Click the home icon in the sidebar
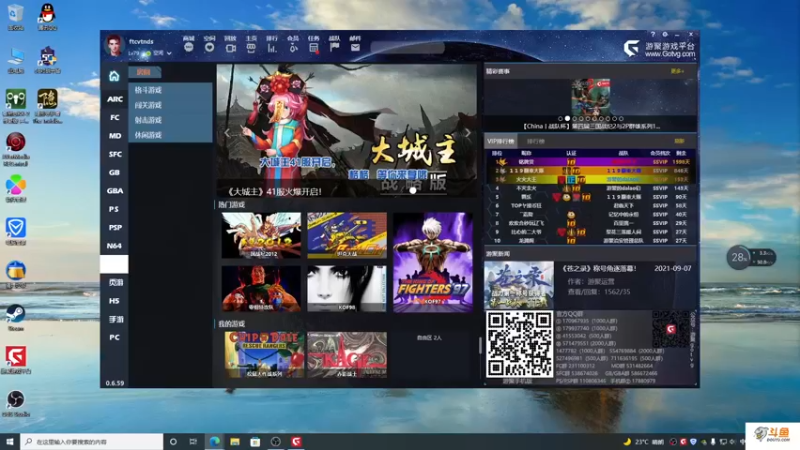 click(x=114, y=76)
